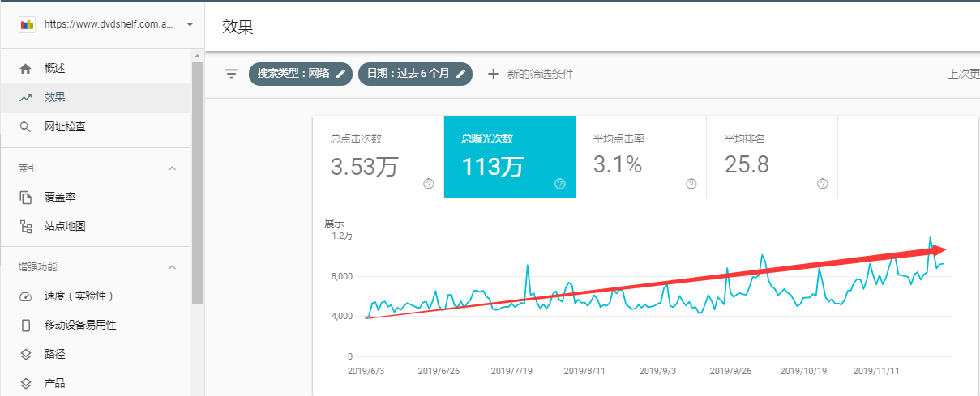This screenshot has height=396, width=980.
Task: Click the 2019/6/3 date label
Action: (366, 371)
